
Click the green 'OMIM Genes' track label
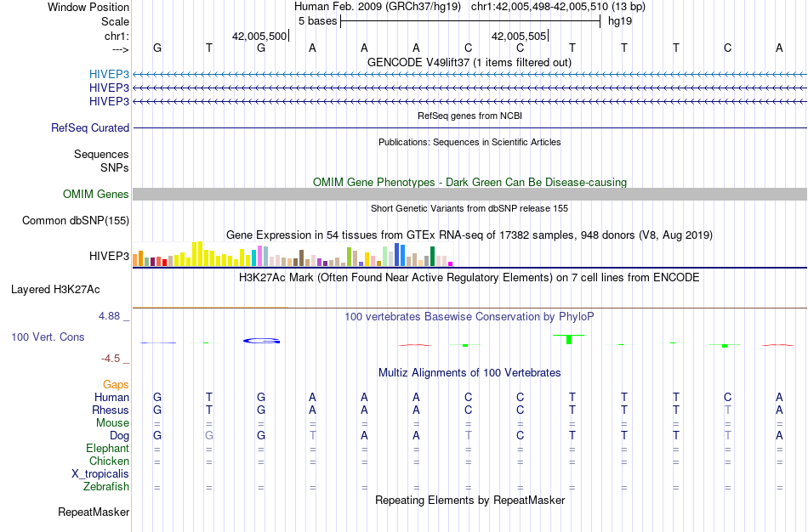pyautogui.click(x=96, y=194)
